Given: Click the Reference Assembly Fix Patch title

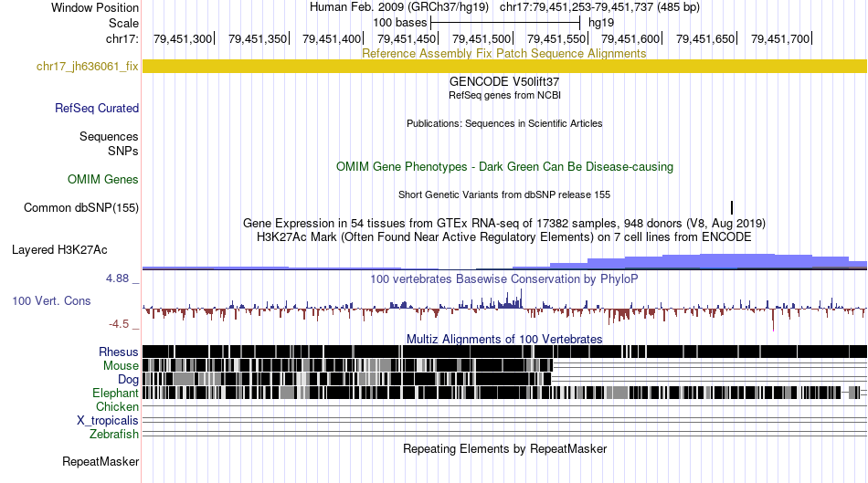Looking at the screenshot, I should tap(503, 53).
